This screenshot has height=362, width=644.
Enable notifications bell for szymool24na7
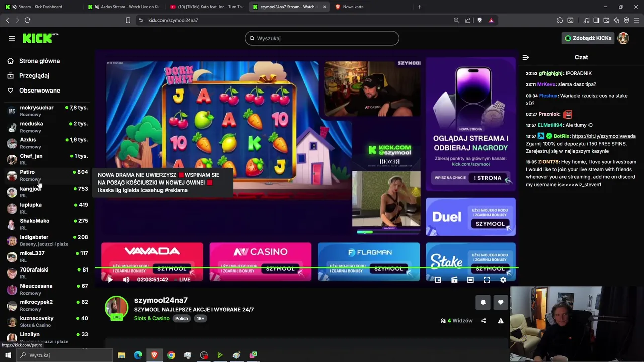483,302
